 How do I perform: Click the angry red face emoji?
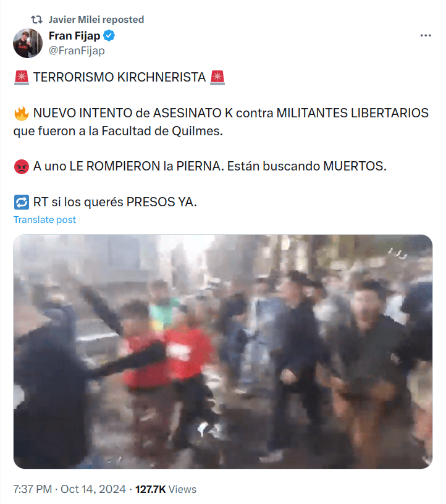pos(22,167)
